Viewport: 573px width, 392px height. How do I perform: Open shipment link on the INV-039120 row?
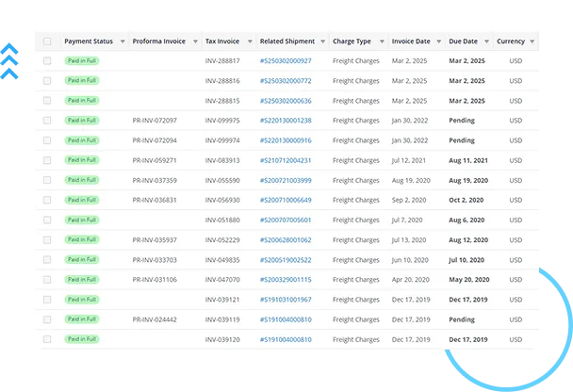pos(286,340)
